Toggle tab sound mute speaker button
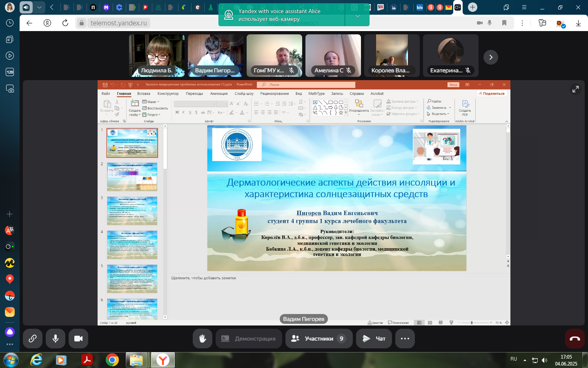 coord(26,7)
